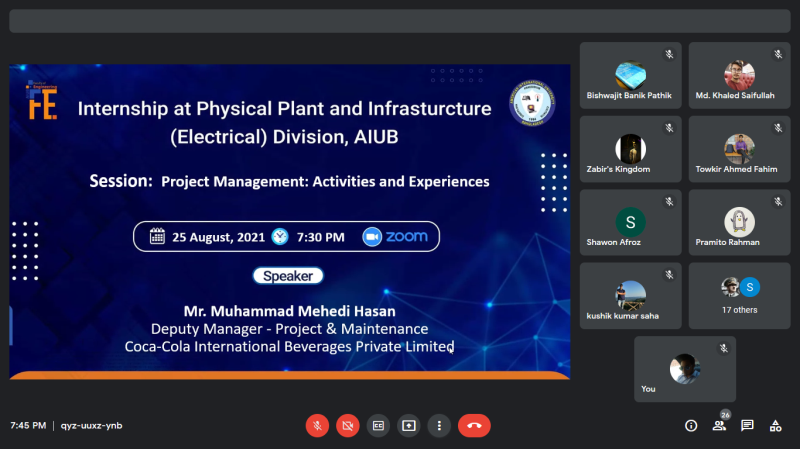Open the chat panel
The height and width of the screenshot is (449, 800).
click(747, 425)
